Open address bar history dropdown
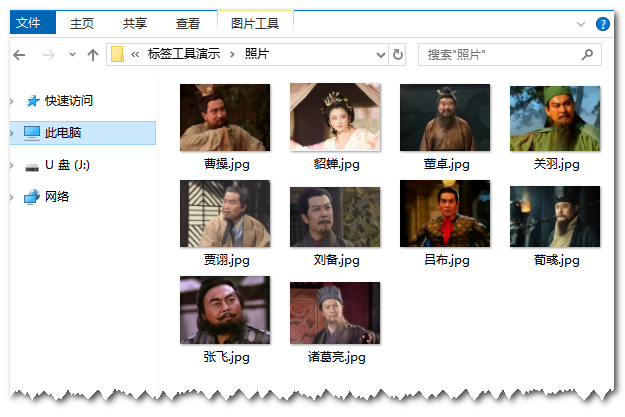The height and width of the screenshot is (417, 625). coord(381,55)
